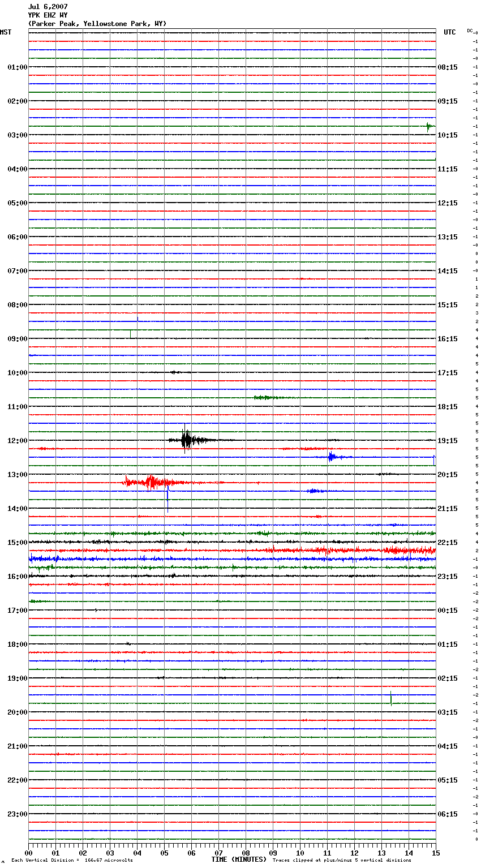Click the "00:15" UTC time label
The width and height of the screenshot is (481, 868).
coord(448,611)
